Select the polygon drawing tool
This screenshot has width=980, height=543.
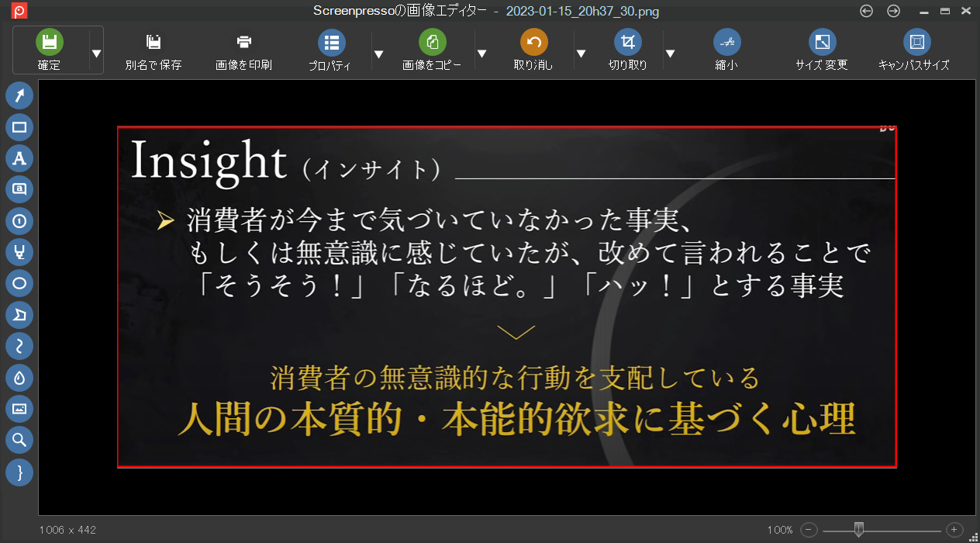pyautogui.click(x=19, y=315)
